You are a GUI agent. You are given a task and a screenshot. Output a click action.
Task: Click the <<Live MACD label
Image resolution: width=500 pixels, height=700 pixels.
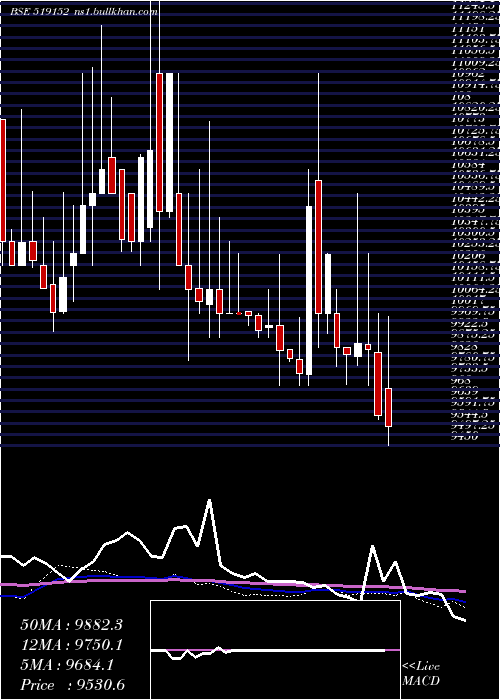tap(421, 673)
